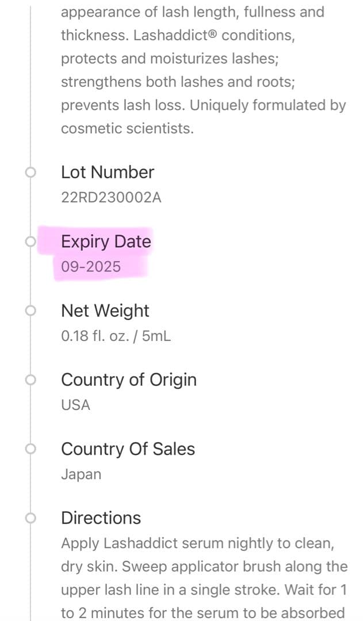Viewport: 364px width, 621px height.
Task: Click the timeline bullet beside Directions
Action: point(30,518)
